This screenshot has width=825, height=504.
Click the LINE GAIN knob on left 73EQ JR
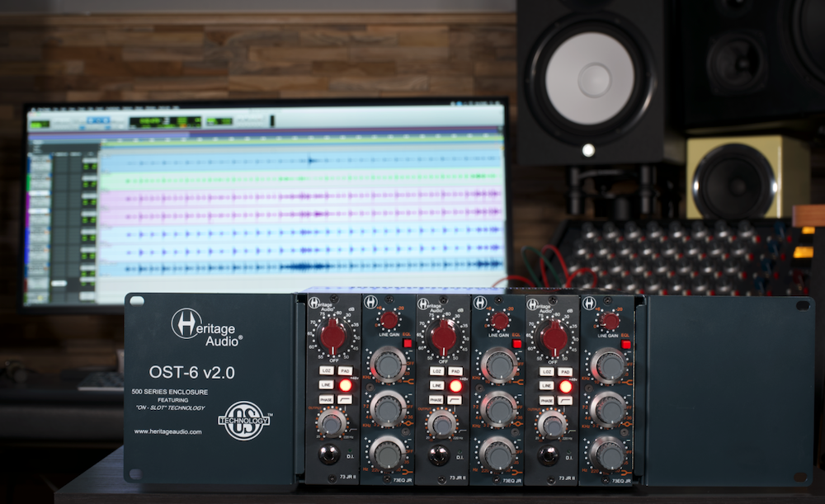coord(389,320)
